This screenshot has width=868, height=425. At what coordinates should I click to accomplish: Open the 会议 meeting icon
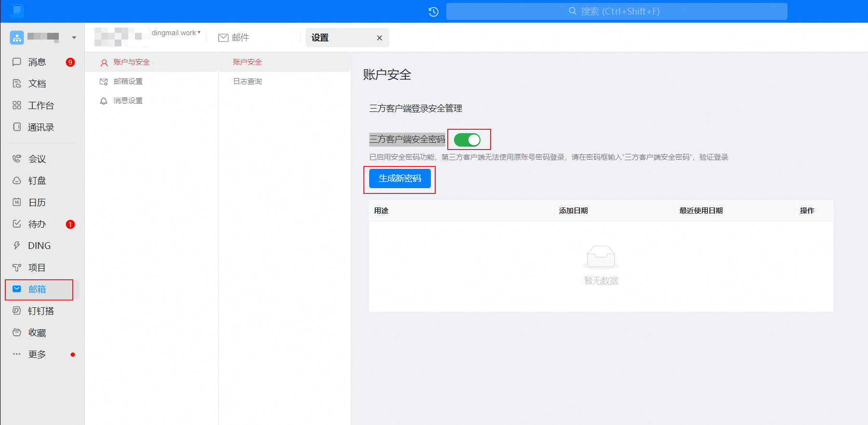point(17,159)
